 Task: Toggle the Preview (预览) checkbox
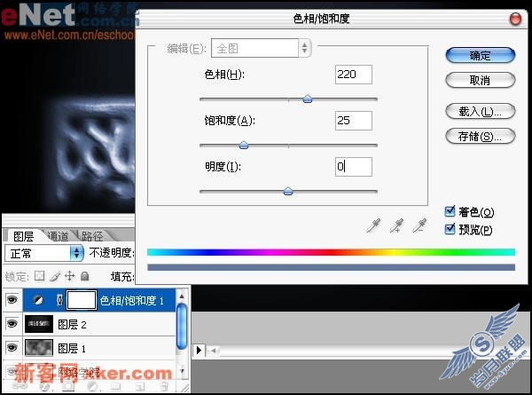point(450,229)
